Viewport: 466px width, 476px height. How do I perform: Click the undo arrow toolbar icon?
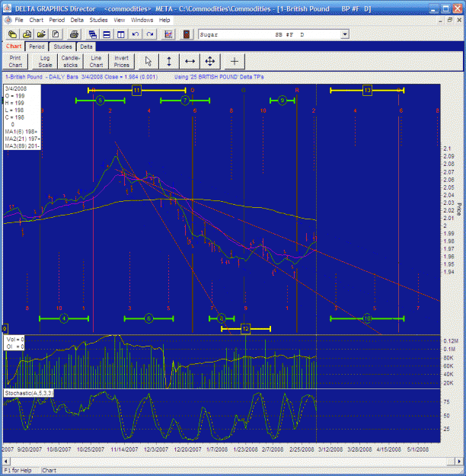(x=136, y=34)
